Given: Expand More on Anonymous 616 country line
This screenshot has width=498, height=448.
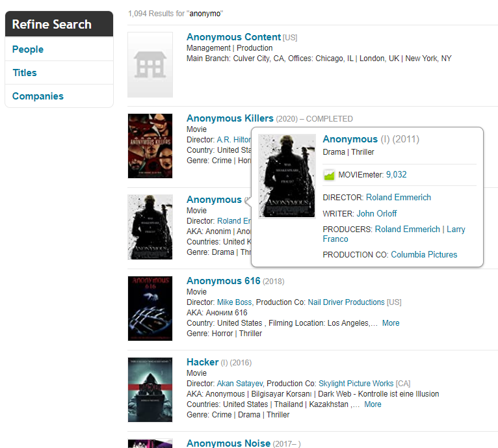Looking at the screenshot, I should [391, 323].
